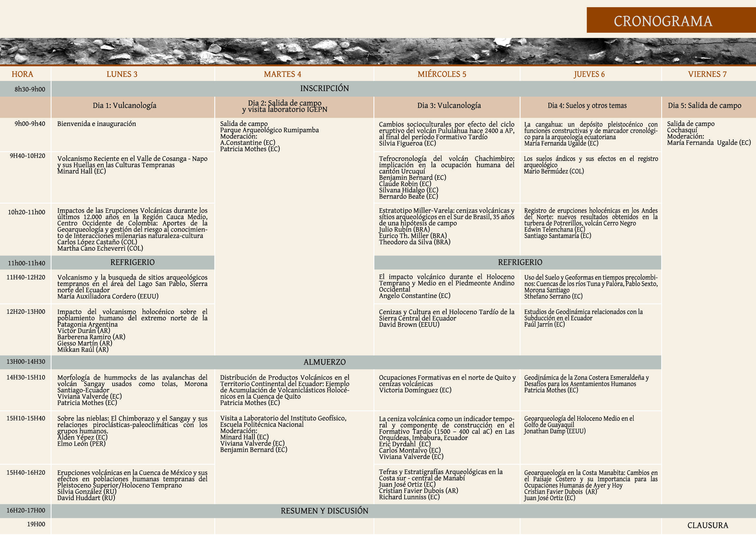
Task: Select the VIERNES 7 column header
Action: click(707, 74)
